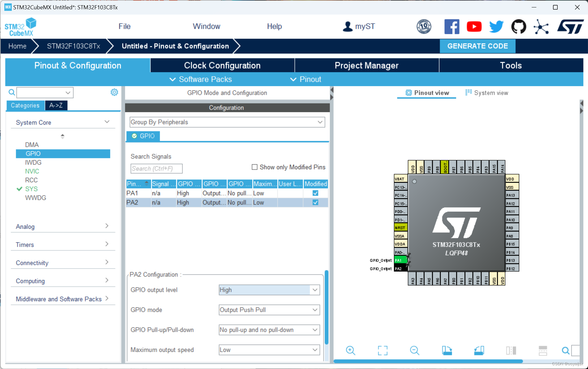The height and width of the screenshot is (369, 588).
Task: Fit chip to best view icon
Action: [383, 350]
